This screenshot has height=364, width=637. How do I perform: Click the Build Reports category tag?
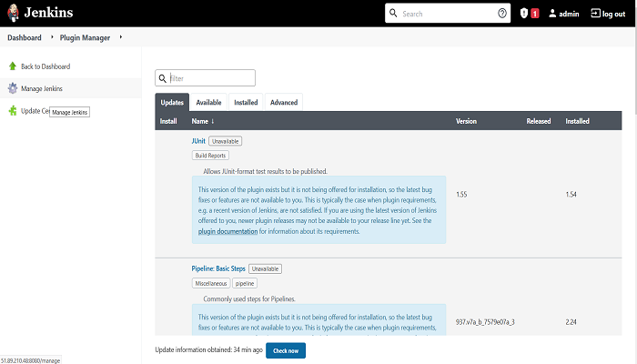click(x=210, y=156)
